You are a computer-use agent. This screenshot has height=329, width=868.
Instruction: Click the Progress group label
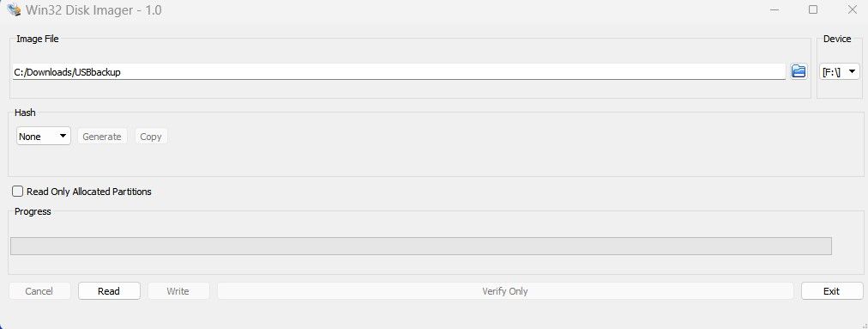coord(33,211)
